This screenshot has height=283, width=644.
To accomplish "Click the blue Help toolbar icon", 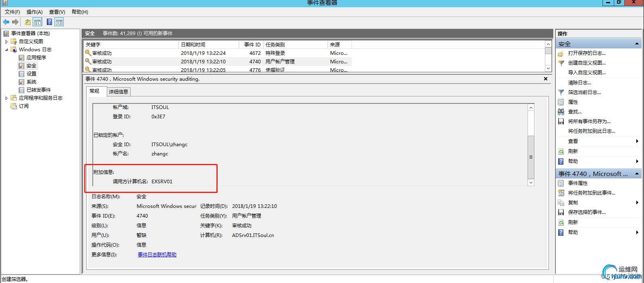I will 49,22.
